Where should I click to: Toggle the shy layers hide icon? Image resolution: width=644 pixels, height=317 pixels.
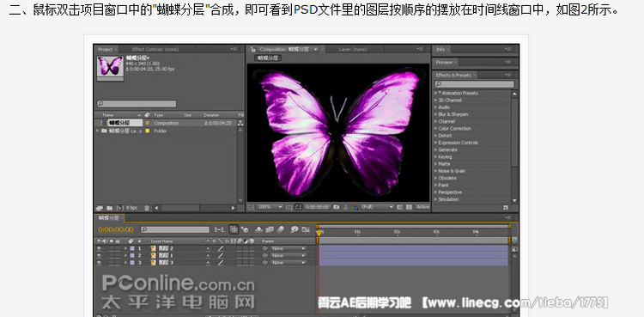pos(258,229)
